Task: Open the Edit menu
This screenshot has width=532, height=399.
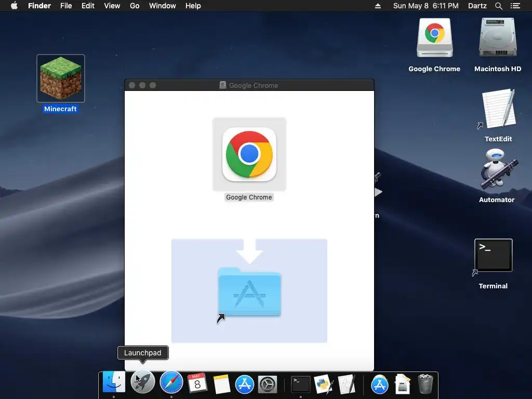Action: (88, 6)
